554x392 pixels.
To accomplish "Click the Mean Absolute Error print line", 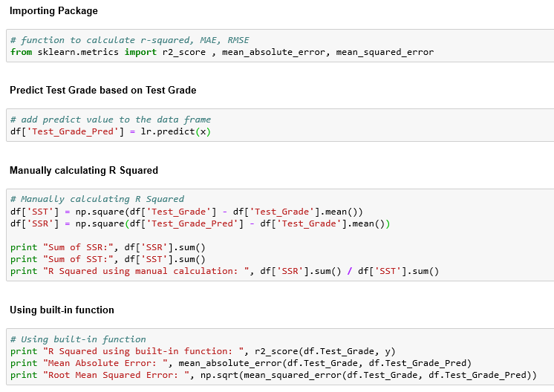I will click(240, 363).
